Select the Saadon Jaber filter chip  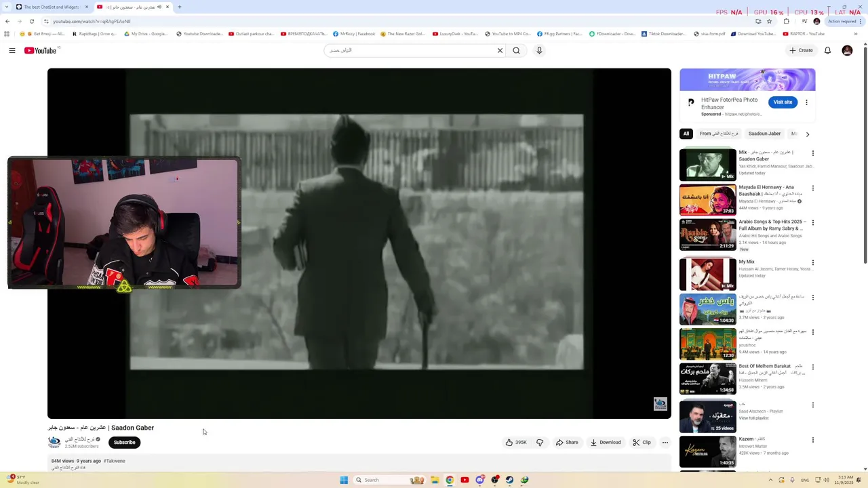(x=764, y=134)
